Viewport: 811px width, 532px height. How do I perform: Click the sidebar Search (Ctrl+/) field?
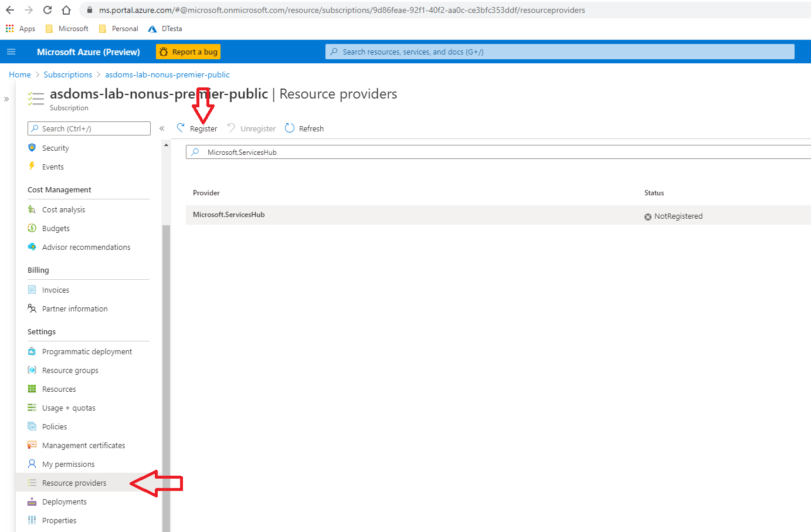point(89,128)
